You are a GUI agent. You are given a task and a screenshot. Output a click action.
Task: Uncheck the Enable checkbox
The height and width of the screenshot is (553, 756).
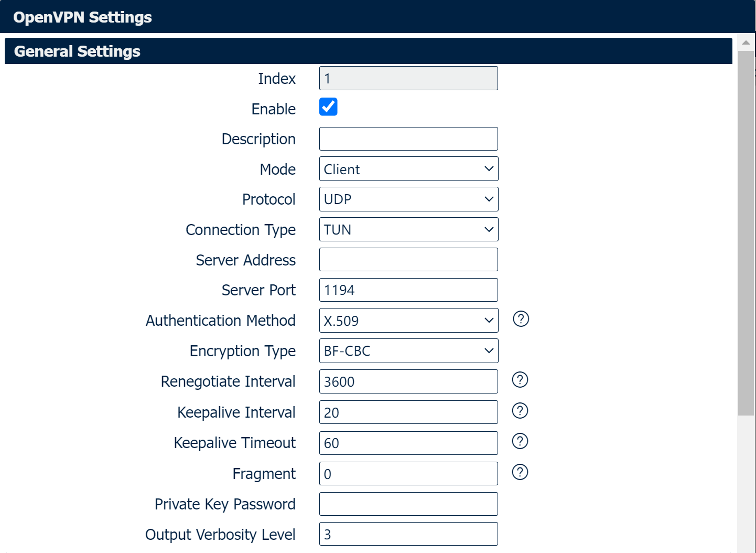(x=328, y=107)
